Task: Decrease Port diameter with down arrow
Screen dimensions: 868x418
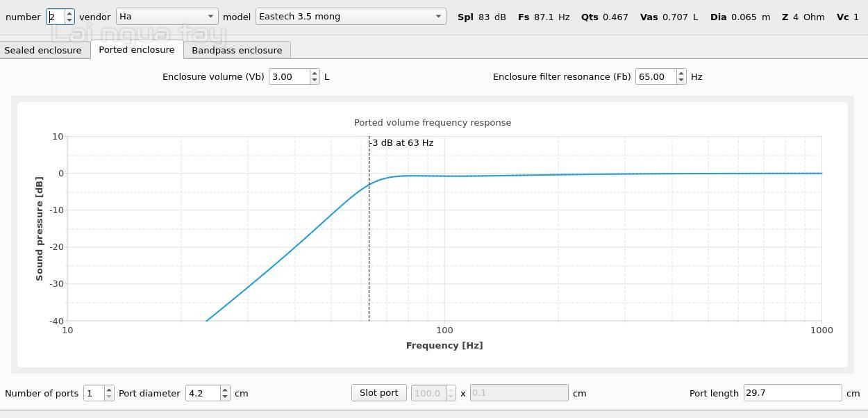Action: 225,396
